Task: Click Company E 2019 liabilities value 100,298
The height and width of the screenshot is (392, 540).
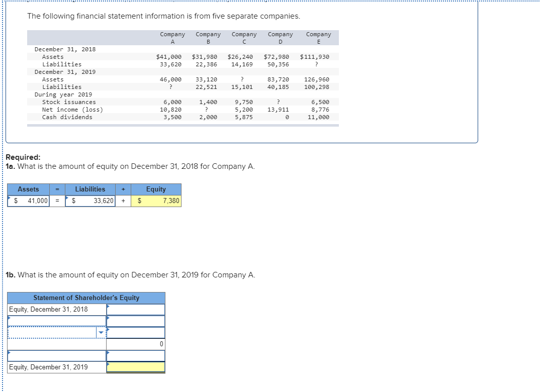Action: coord(316,87)
